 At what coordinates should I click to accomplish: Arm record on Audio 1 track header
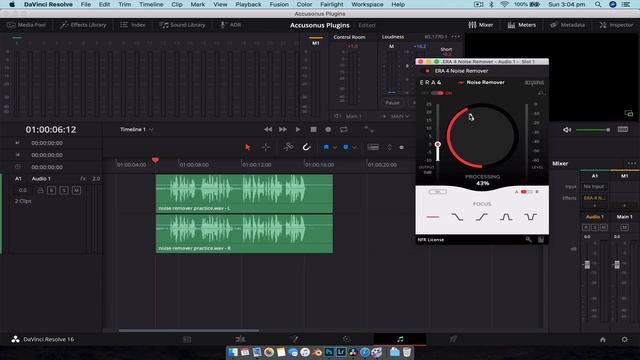click(x=51, y=190)
